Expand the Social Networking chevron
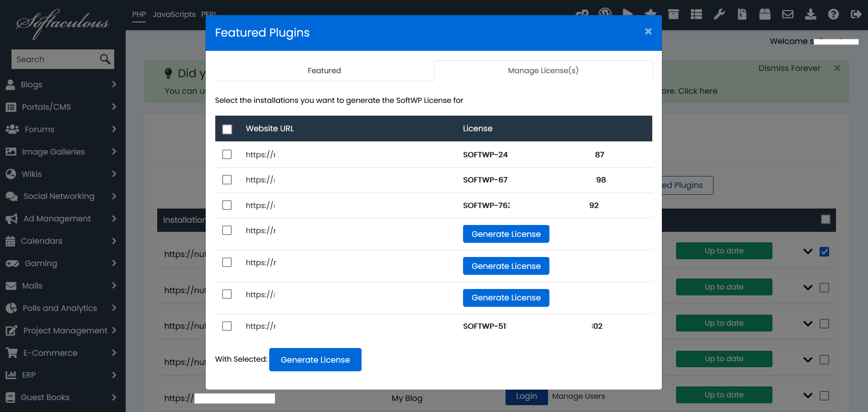 tap(114, 196)
